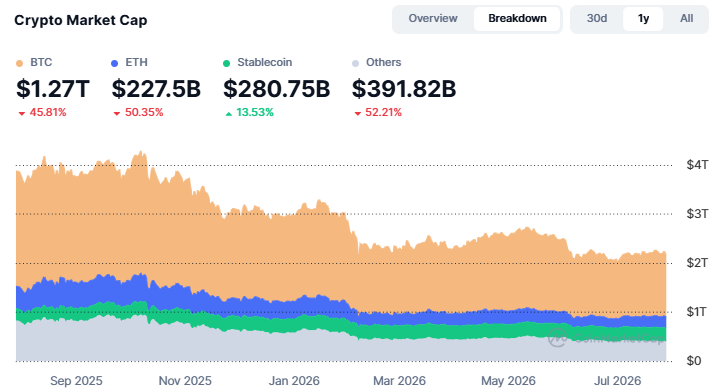727x390 pixels.
Task: Switch to the All time range
Action: (686, 19)
